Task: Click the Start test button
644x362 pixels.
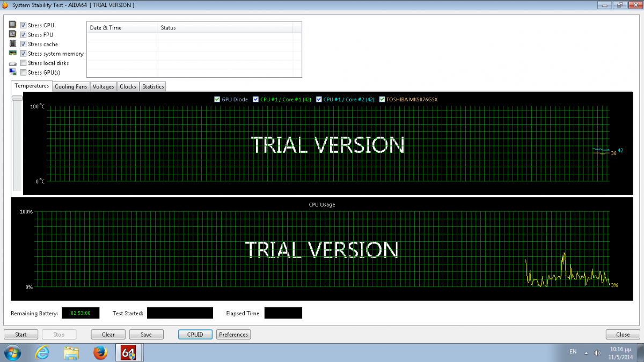Action: click(21, 335)
